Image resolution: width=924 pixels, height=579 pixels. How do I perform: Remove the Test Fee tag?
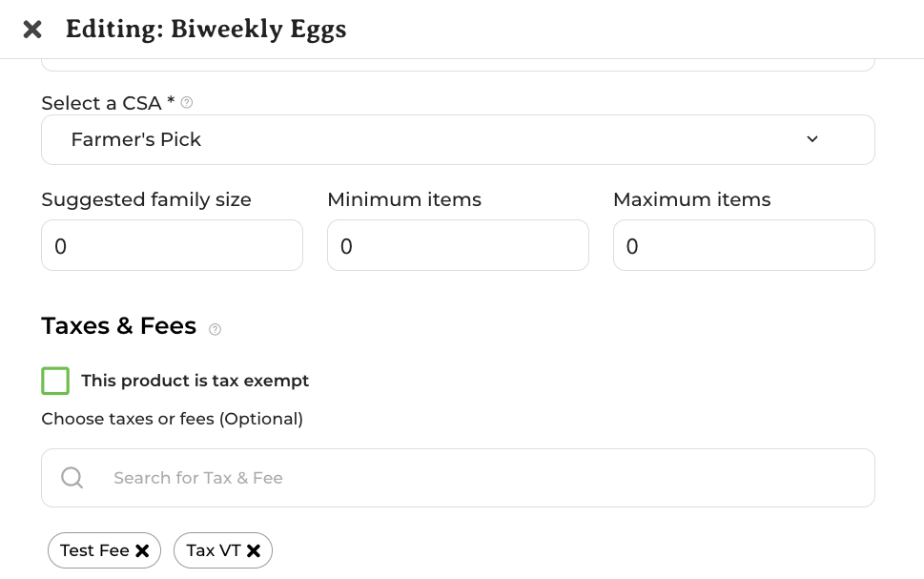point(142,550)
